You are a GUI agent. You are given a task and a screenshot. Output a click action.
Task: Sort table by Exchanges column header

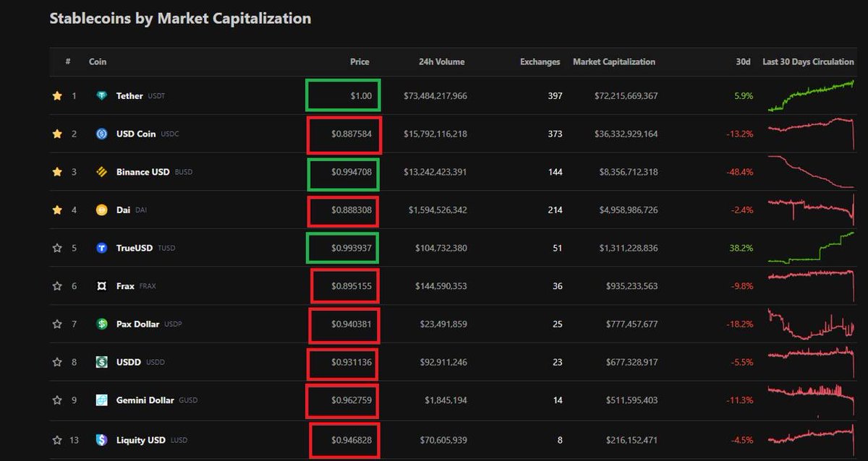tap(540, 62)
